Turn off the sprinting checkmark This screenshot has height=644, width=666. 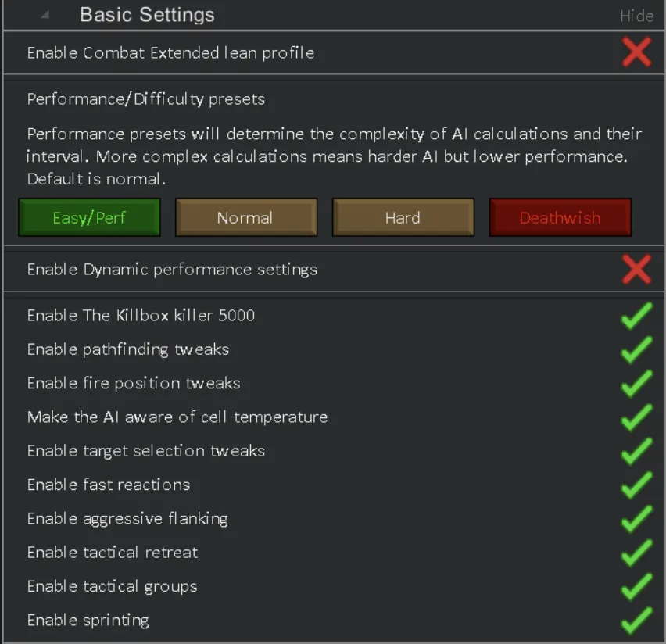[636, 621]
